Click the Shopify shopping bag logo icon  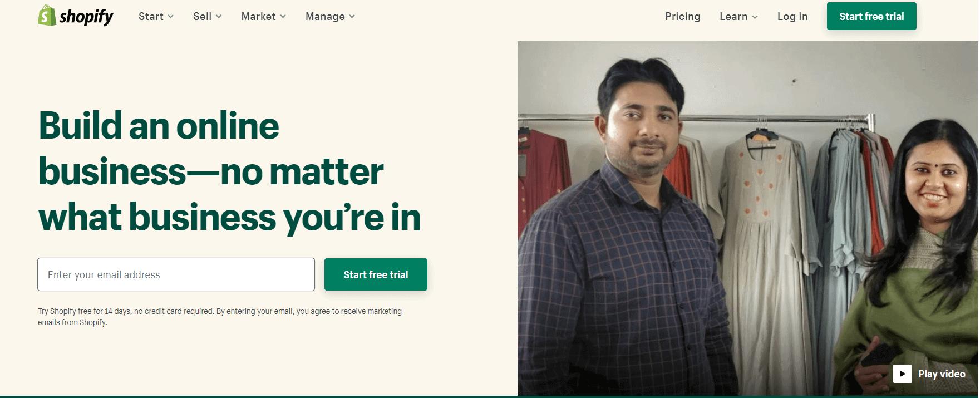47,16
